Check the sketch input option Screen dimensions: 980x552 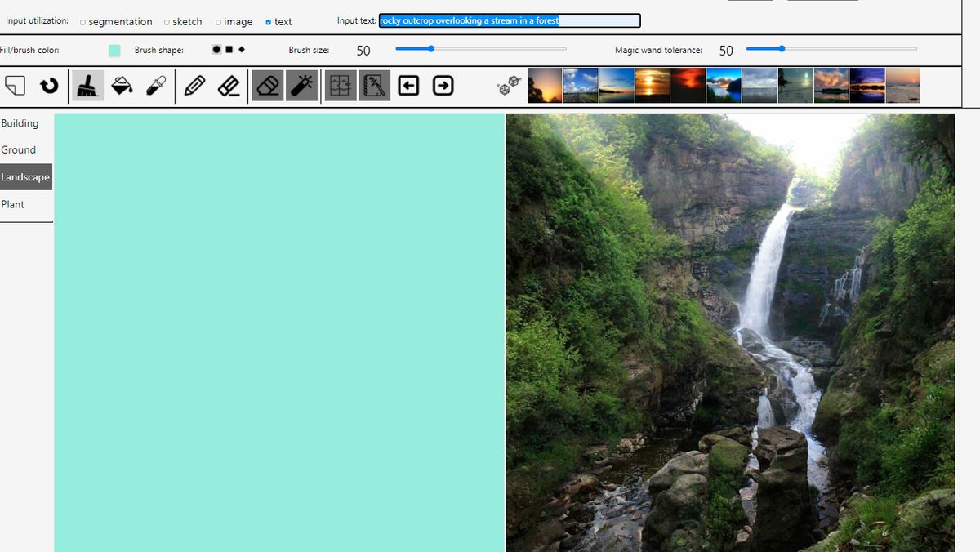click(166, 21)
